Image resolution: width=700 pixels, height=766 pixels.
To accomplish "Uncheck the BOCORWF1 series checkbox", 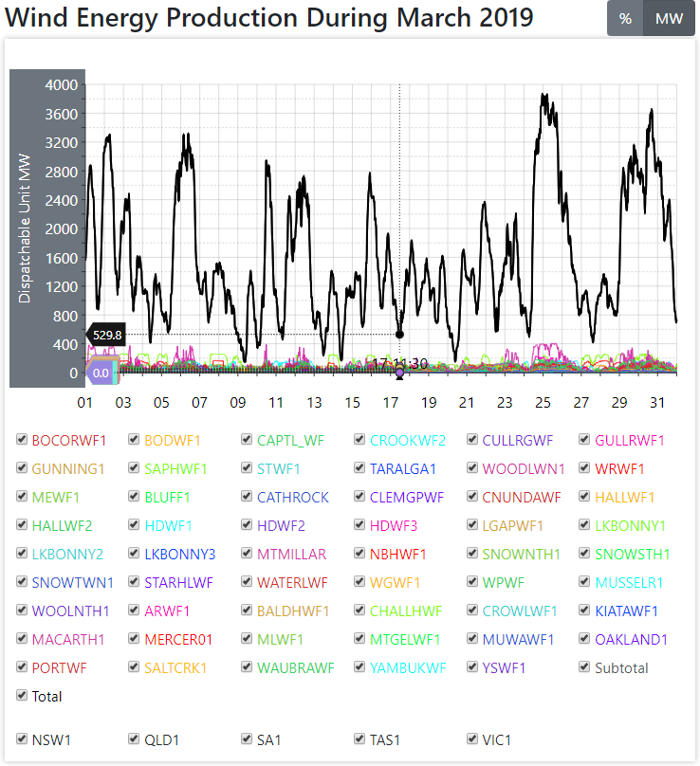I will pos(22,440).
